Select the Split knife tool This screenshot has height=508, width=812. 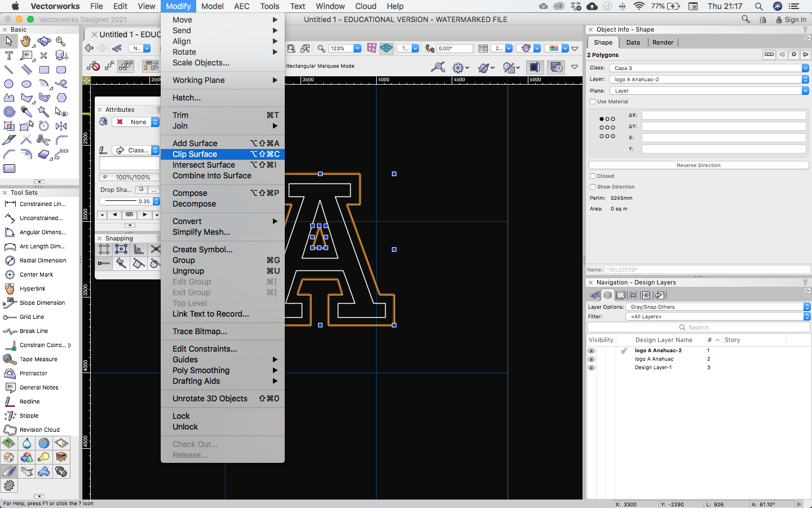point(9,140)
